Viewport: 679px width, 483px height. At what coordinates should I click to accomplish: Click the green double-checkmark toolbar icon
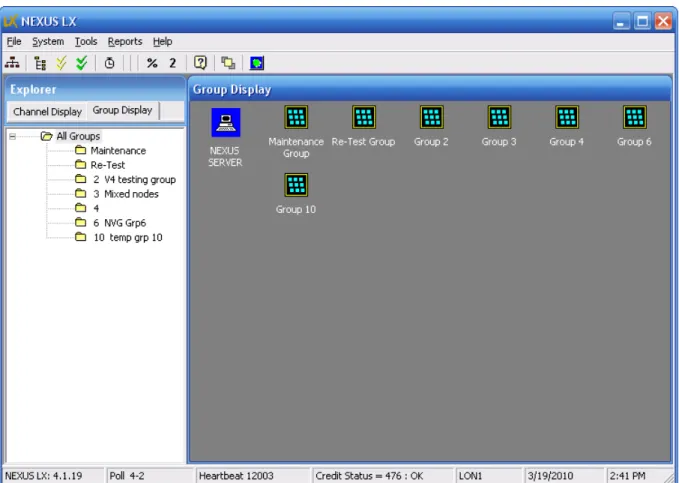[x=81, y=63]
